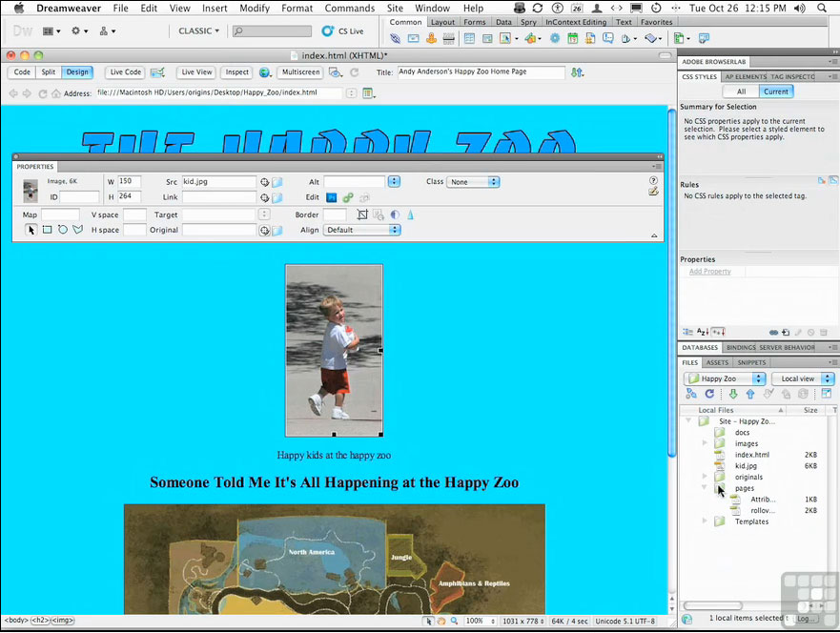Switch to Design view
Viewport: 840px width, 633px height.
(x=77, y=72)
